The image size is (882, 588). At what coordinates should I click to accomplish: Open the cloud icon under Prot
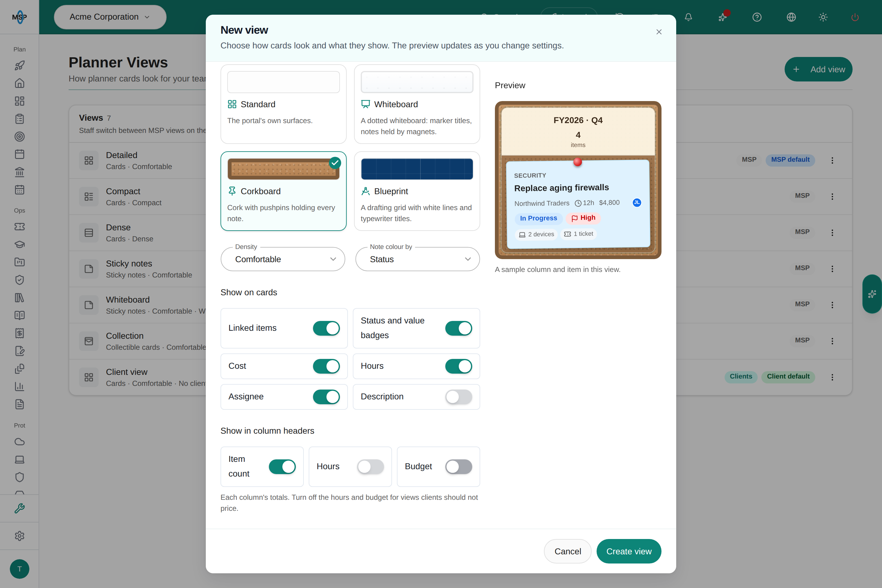coord(20,441)
